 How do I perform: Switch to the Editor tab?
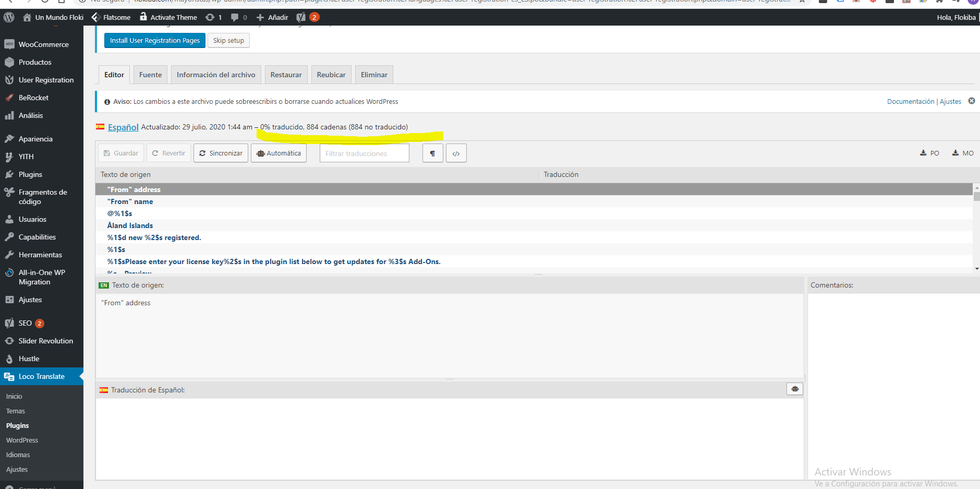(114, 75)
